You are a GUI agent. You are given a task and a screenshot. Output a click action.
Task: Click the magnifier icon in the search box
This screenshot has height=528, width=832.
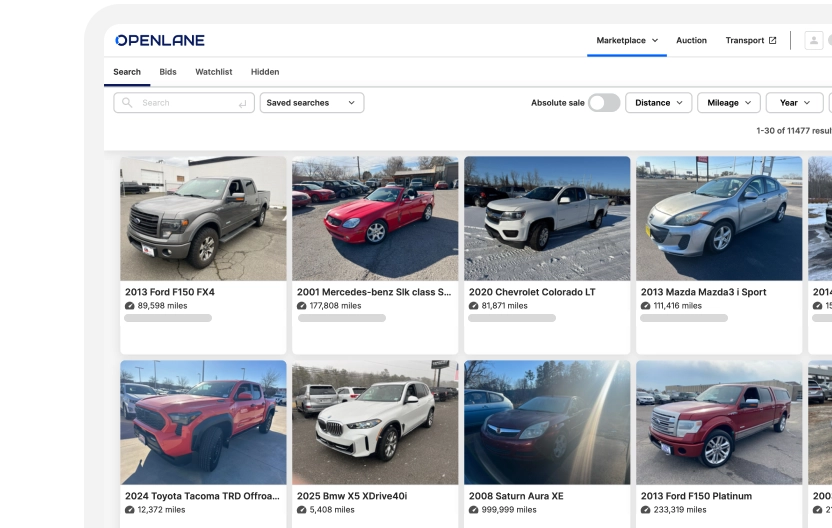click(127, 102)
